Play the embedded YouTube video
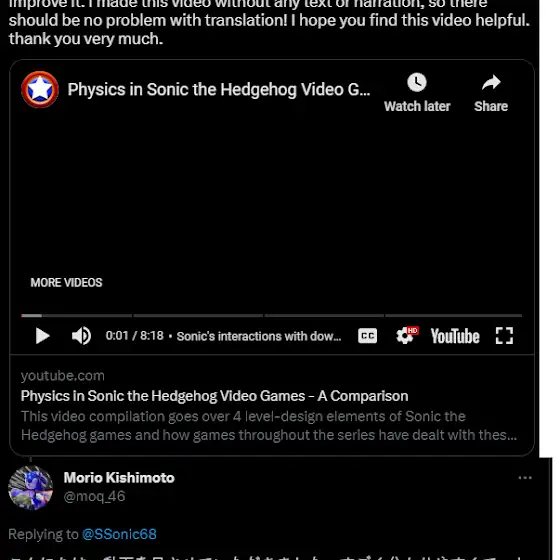The width and height of the screenshot is (560, 560). point(42,336)
